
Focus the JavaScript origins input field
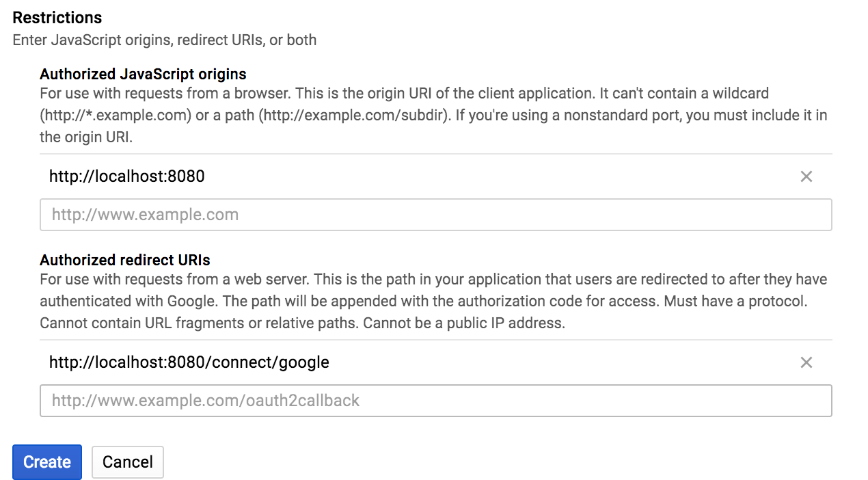click(436, 215)
